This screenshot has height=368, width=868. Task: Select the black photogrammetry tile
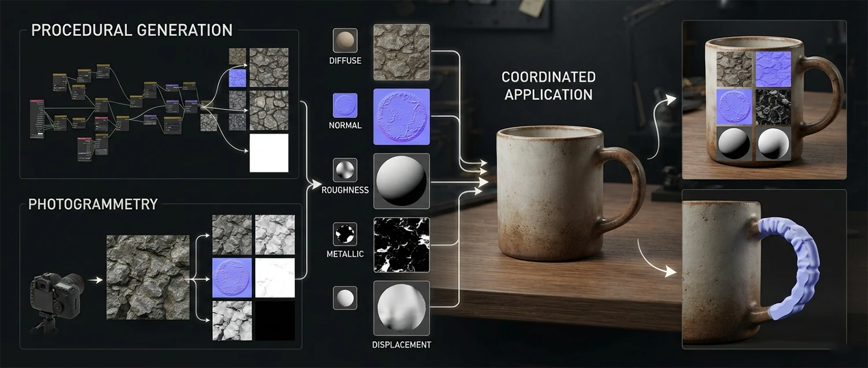[x=275, y=321]
